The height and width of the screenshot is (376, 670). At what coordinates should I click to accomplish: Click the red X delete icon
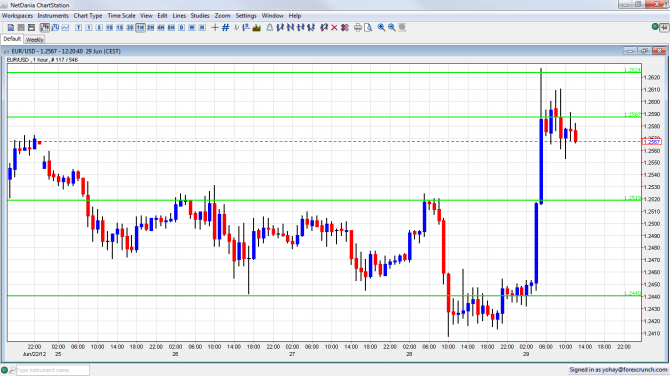(x=334, y=28)
